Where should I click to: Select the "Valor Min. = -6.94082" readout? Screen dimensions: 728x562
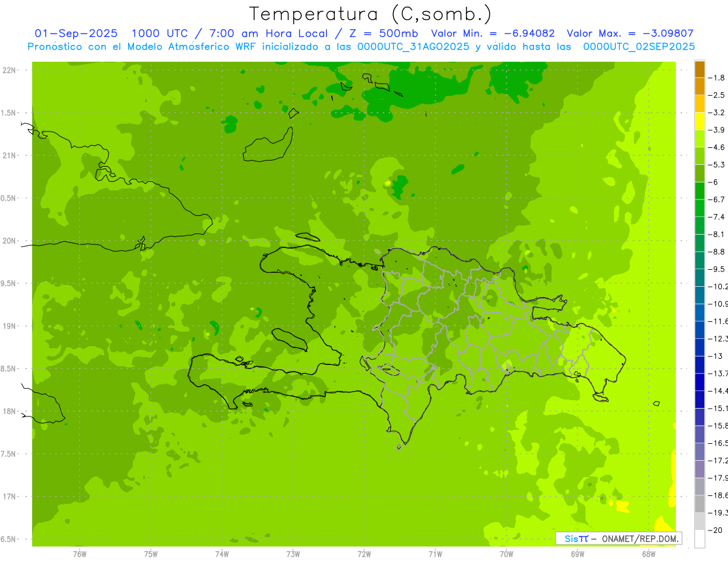[x=492, y=33]
